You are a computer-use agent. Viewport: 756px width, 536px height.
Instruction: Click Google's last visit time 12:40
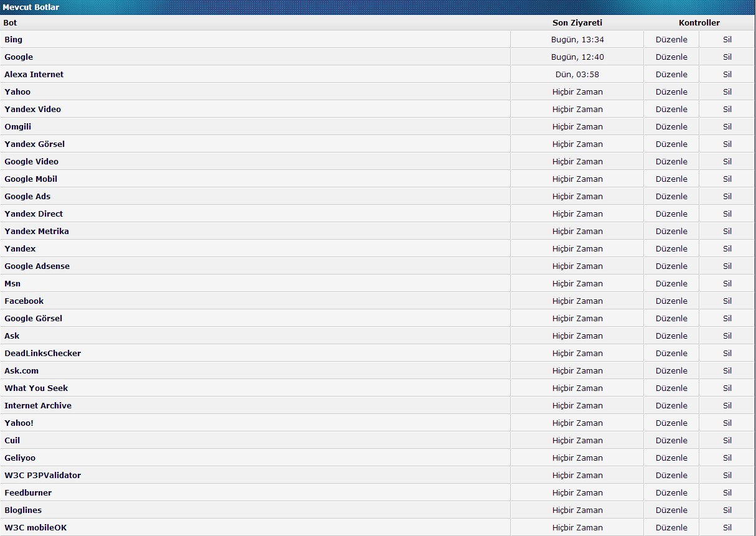click(577, 57)
